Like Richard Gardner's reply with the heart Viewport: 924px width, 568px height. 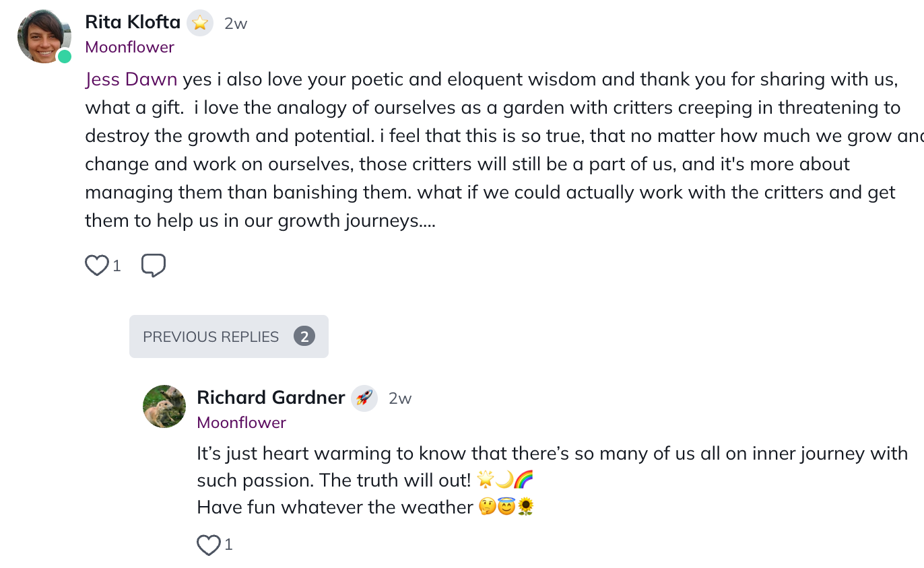(x=209, y=544)
